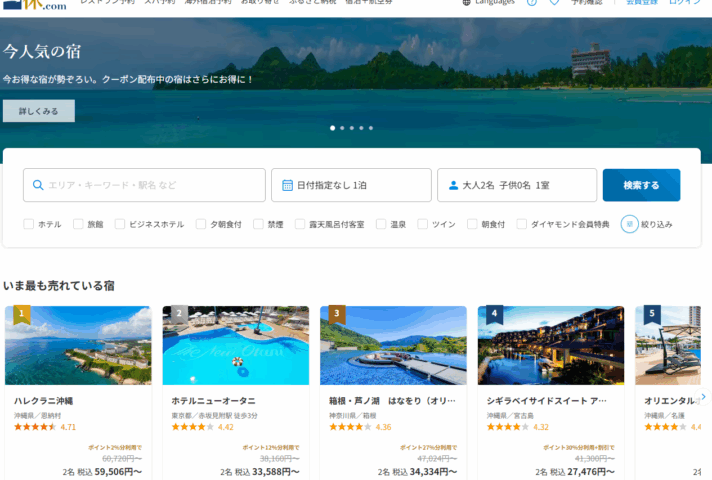
Task: Select the second banner carousel dot
Action: point(342,128)
